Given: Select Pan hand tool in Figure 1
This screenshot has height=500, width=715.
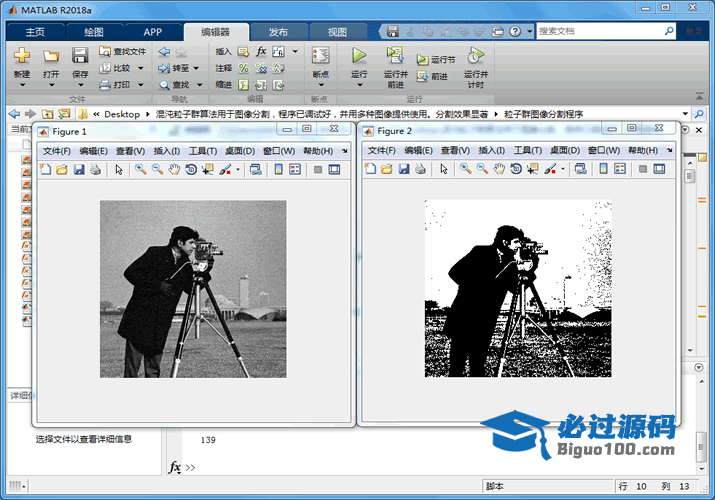Looking at the screenshot, I should (x=174, y=170).
